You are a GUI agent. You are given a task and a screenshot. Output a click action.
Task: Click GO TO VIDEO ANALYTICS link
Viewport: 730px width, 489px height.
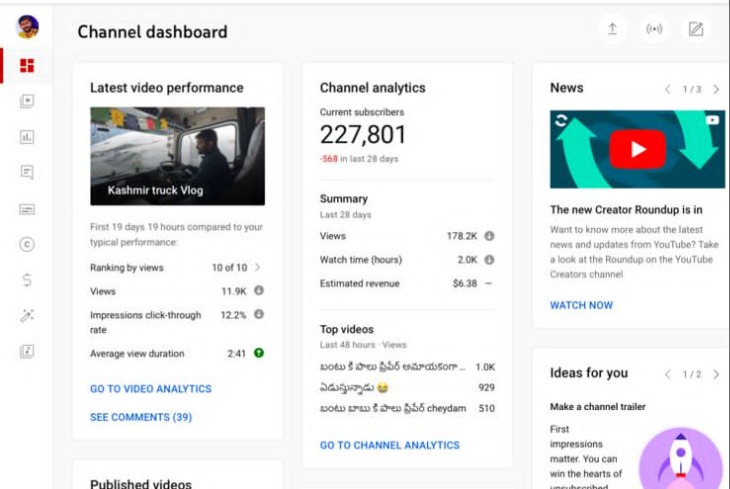click(x=151, y=389)
